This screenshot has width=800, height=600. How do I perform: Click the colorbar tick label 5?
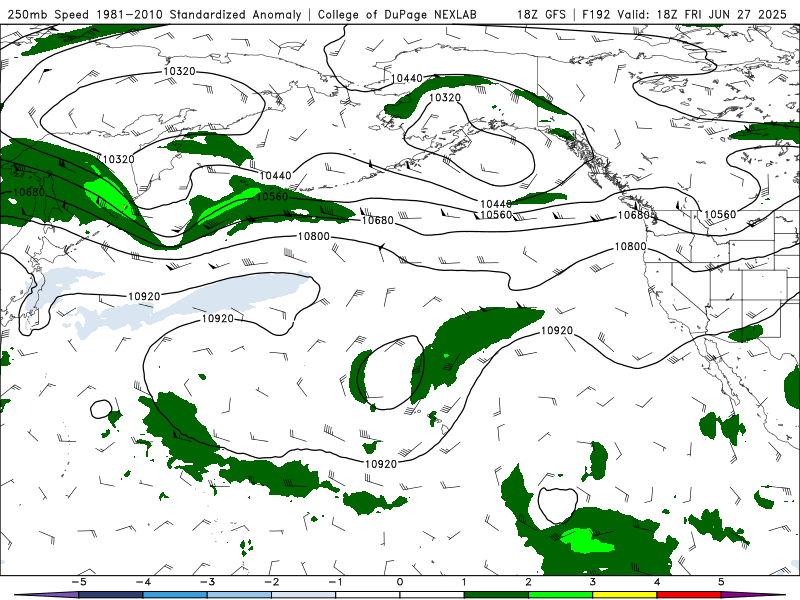pos(721,582)
